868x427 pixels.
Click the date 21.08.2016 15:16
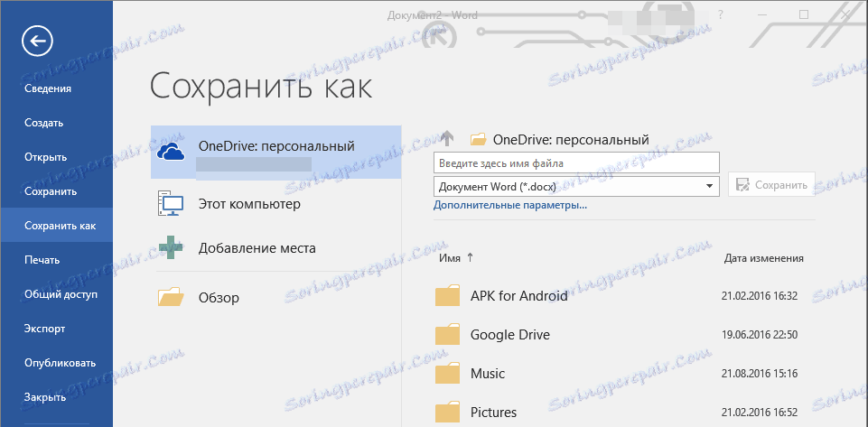coord(760,374)
